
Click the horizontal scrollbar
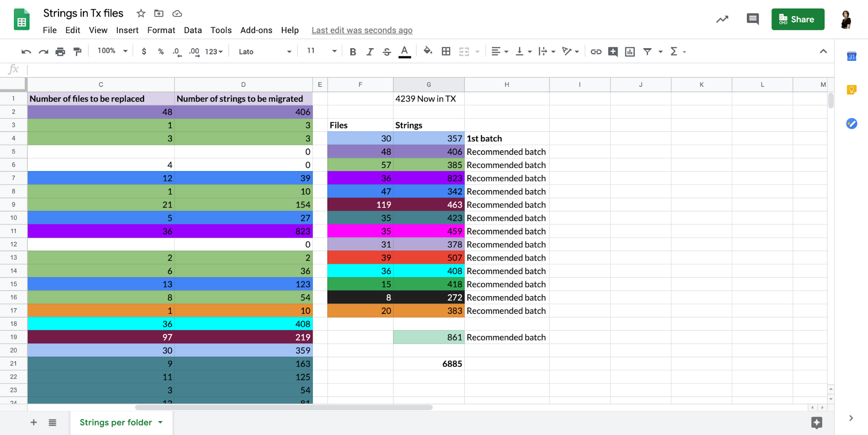point(284,407)
